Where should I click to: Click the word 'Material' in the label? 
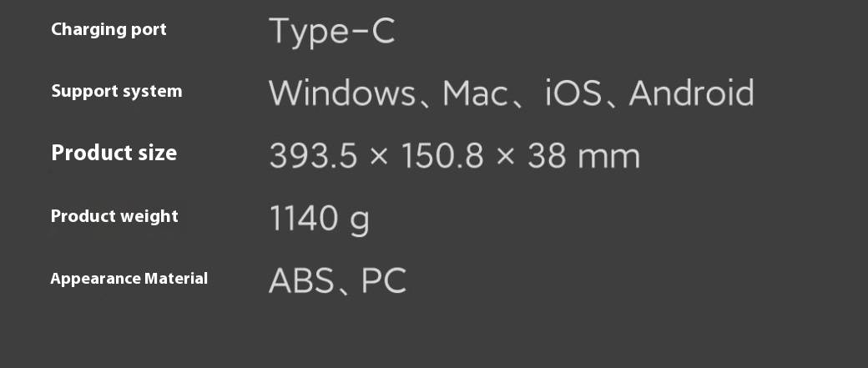(176, 278)
